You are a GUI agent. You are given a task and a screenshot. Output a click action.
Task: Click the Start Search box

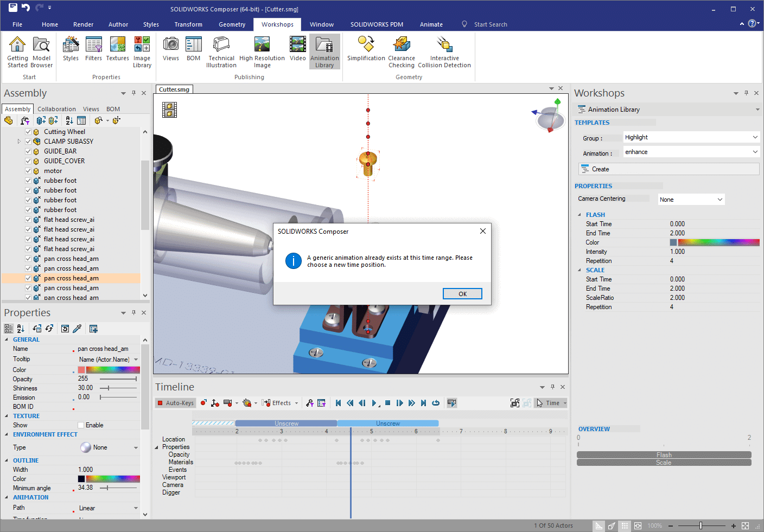pyautogui.click(x=491, y=24)
